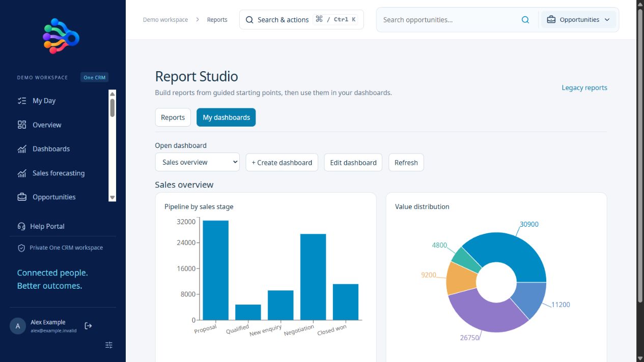Open the Legacy reports link
Screen dimensions: 644x362
(584, 87)
